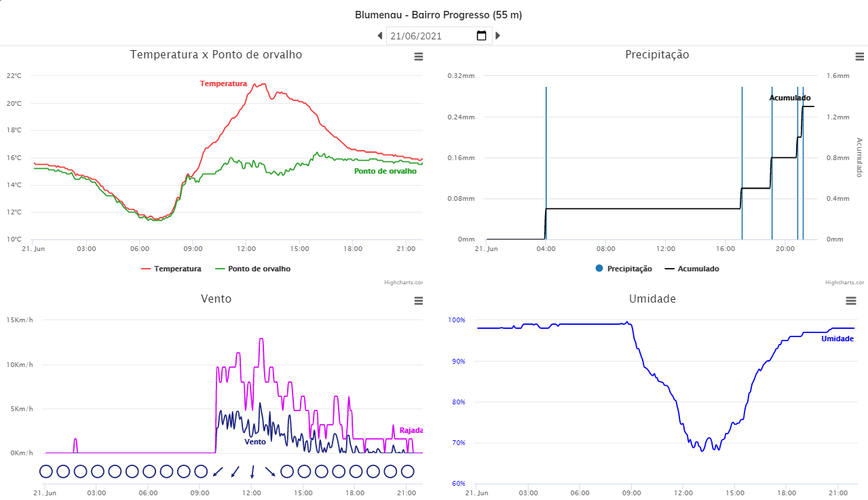The width and height of the screenshot is (868, 500).
Task: Click the south wind arrow at 12:00
Action: [x=252, y=471]
